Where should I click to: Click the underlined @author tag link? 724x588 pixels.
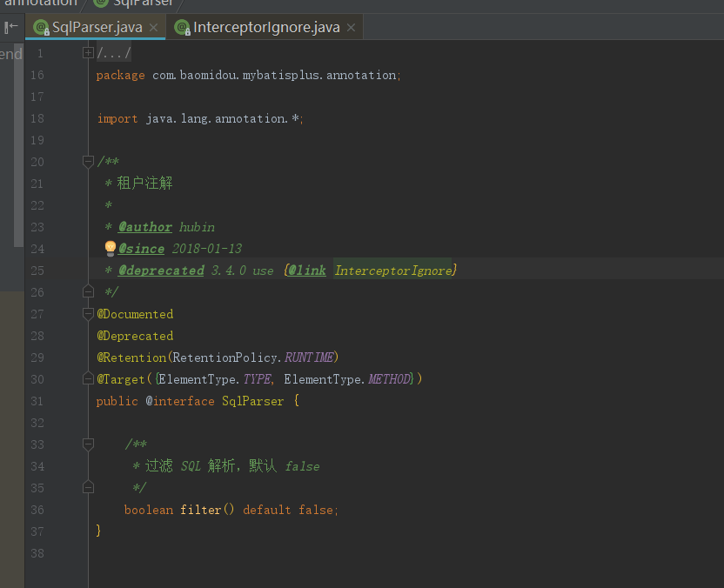[x=145, y=226]
